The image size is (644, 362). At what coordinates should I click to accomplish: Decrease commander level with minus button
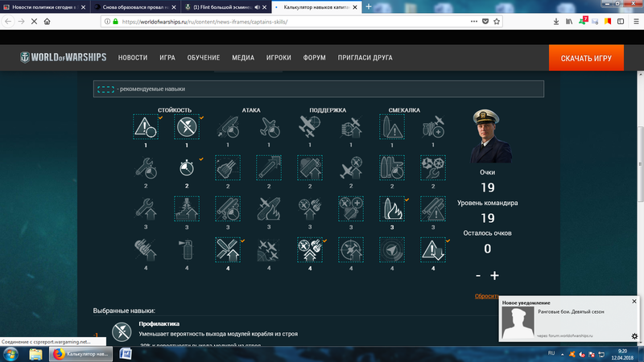tap(478, 276)
